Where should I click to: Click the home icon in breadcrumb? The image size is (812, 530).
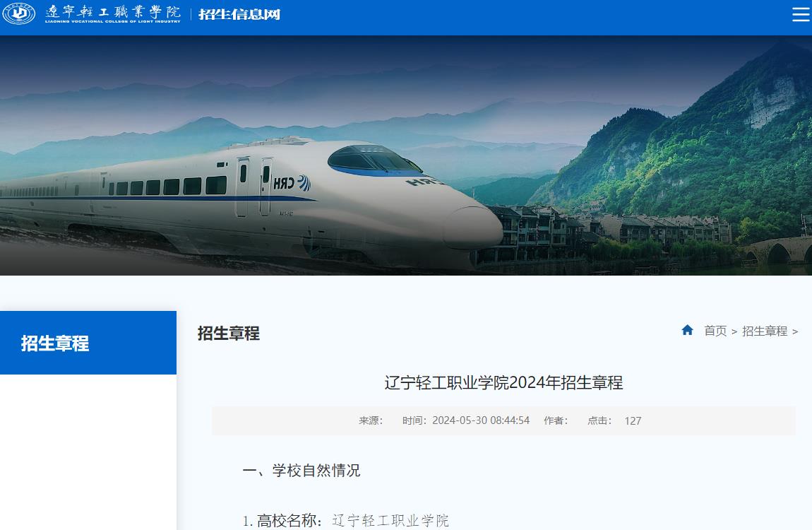pyautogui.click(x=687, y=330)
